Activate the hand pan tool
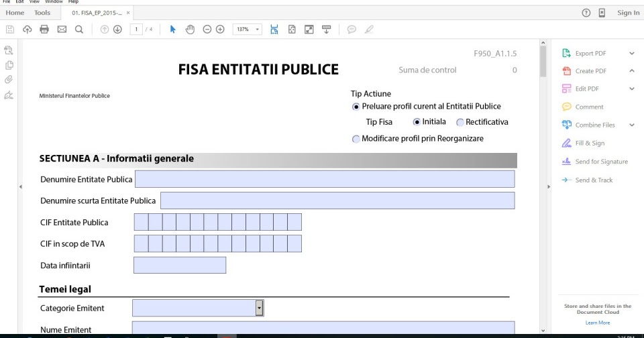This screenshot has height=338, width=644. point(190,29)
